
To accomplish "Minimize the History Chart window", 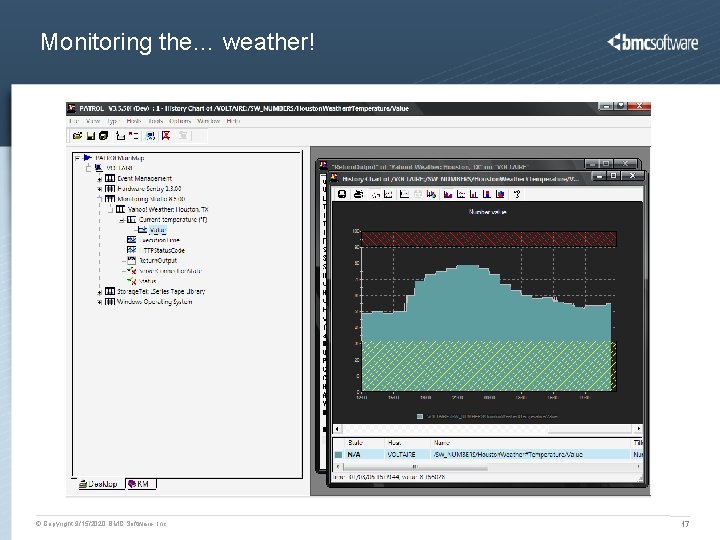I will (599, 176).
